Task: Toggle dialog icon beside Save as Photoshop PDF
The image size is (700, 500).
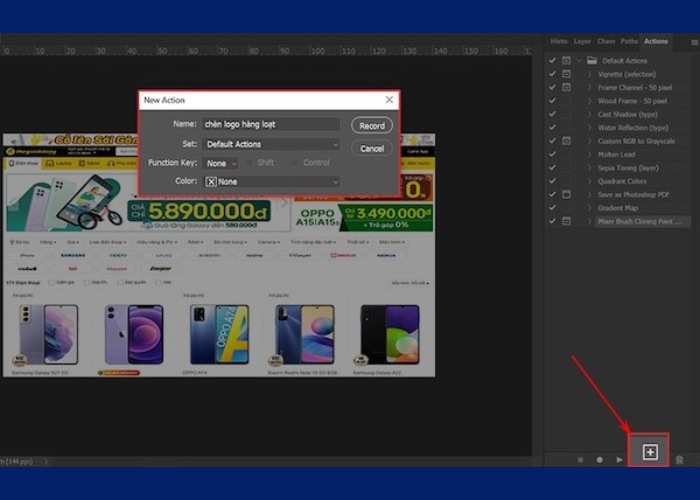Action: point(567,194)
